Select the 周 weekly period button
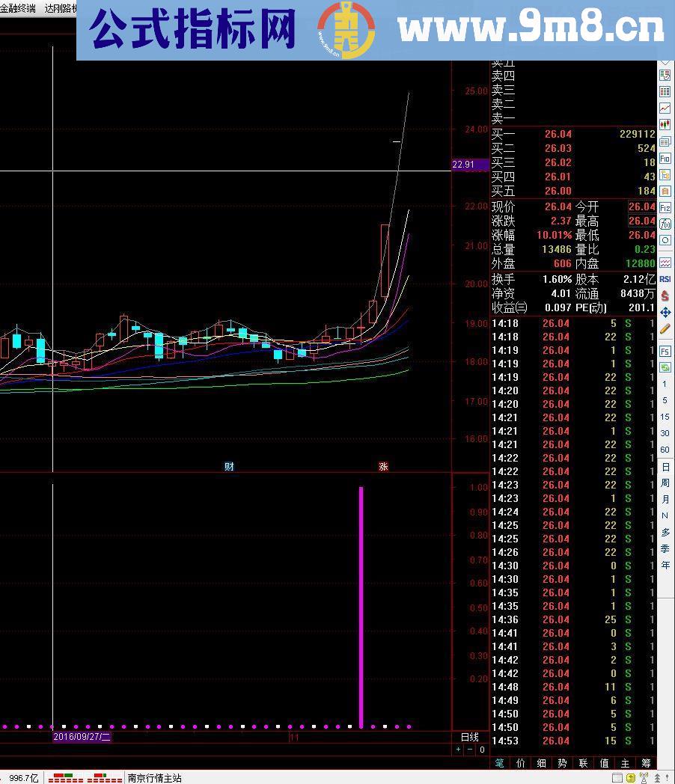675x784 pixels. pos(665,483)
